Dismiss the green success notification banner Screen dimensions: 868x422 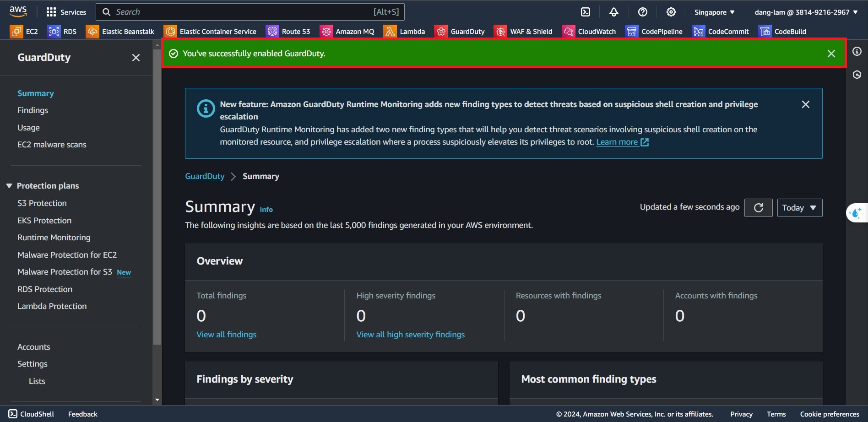[x=831, y=54]
